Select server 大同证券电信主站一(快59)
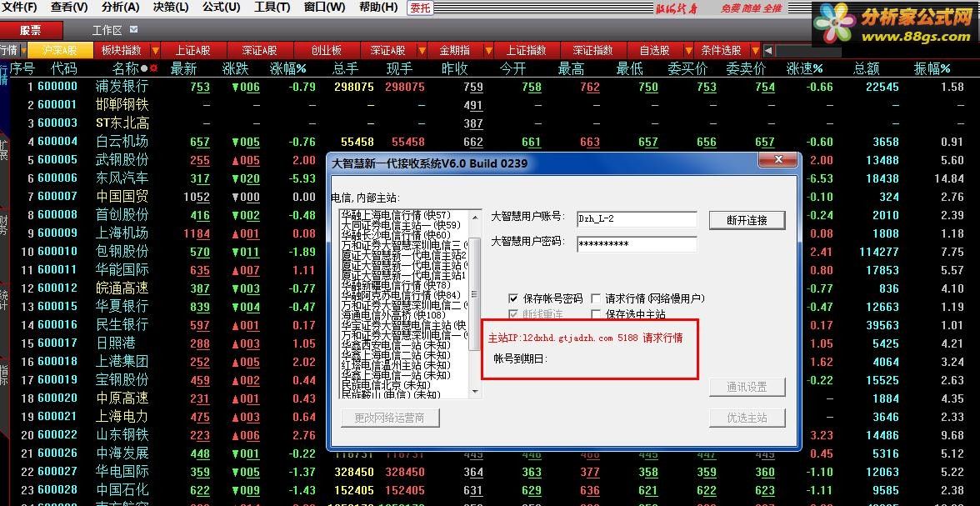The height and width of the screenshot is (506, 980). coord(401,225)
